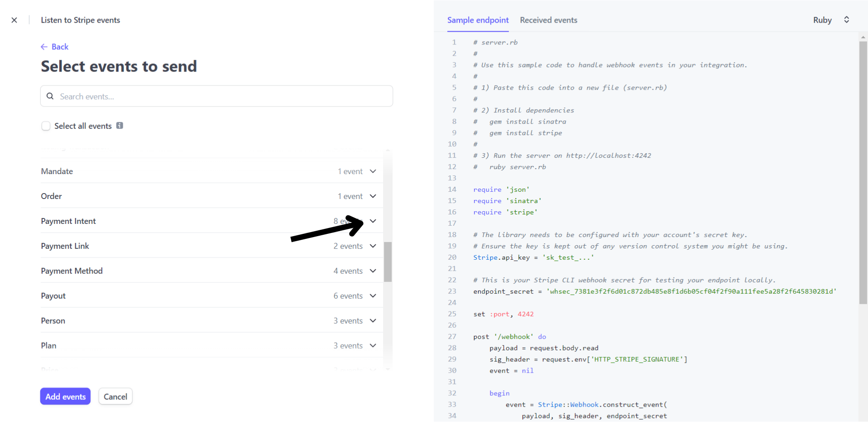Screen dimensions: 868x422
Task: Expand the Order events chevron
Action: pos(373,196)
